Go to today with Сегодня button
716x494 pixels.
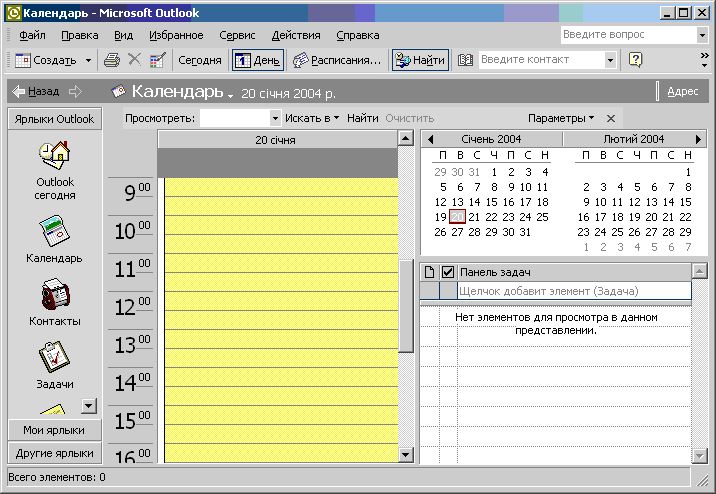[200, 60]
